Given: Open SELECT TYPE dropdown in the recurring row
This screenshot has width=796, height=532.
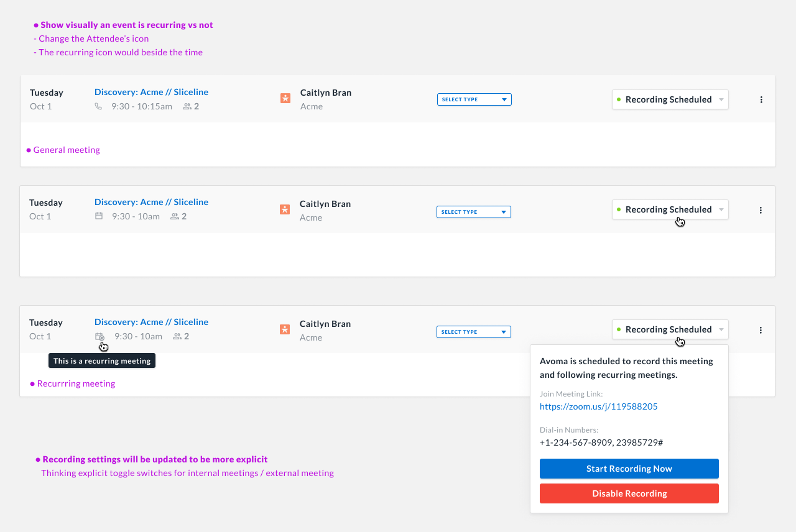Looking at the screenshot, I should pyautogui.click(x=474, y=332).
